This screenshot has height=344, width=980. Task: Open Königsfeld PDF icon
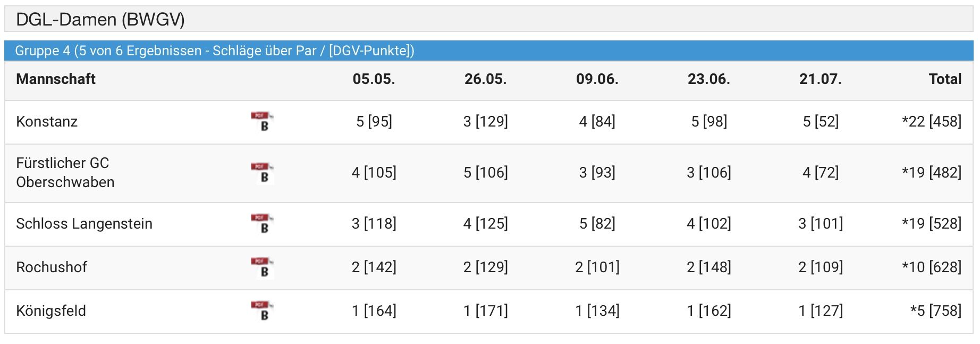click(x=262, y=311)
